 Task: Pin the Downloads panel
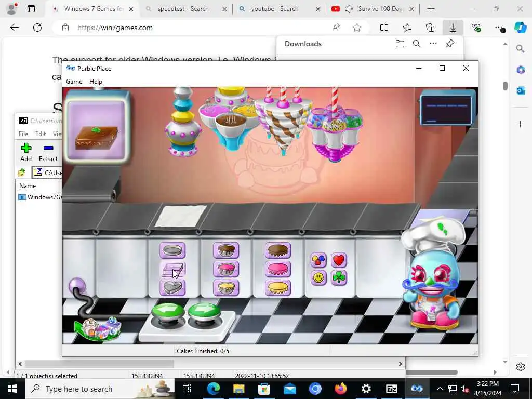pos(450,44)
